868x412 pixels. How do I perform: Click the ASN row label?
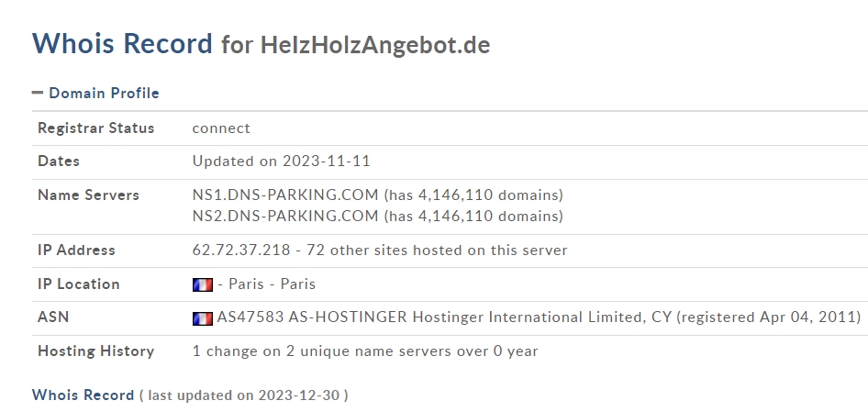point(53,317)
